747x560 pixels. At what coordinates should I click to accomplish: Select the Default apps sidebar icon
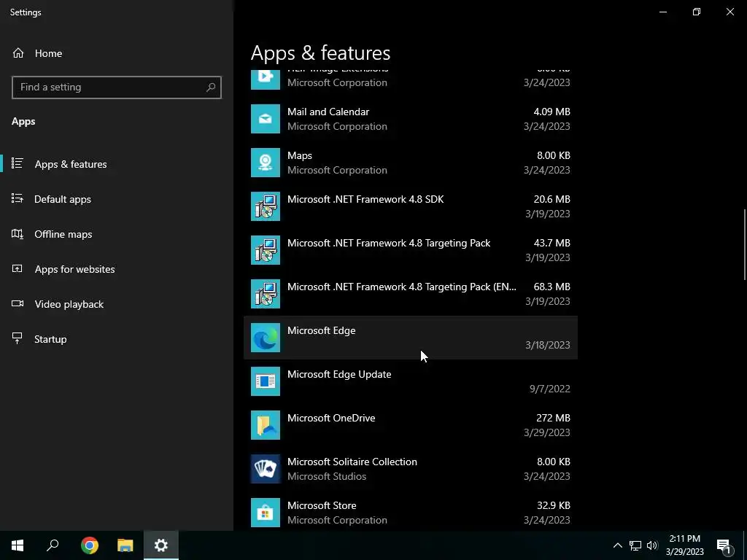tap(18, 198)
